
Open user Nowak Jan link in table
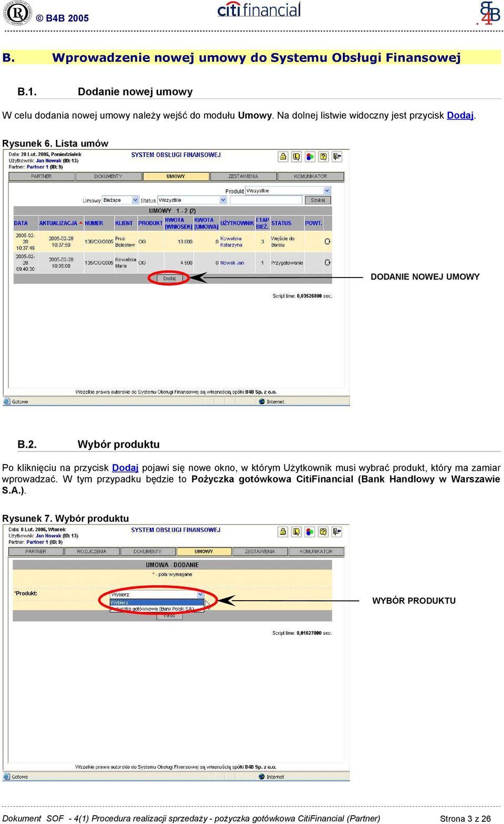(232, 263)
